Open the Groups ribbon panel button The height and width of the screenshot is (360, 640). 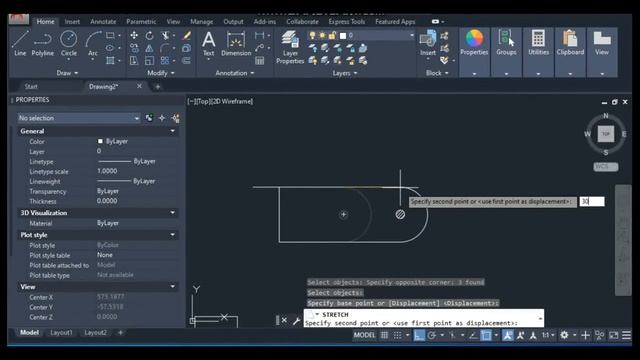point(506,52)
